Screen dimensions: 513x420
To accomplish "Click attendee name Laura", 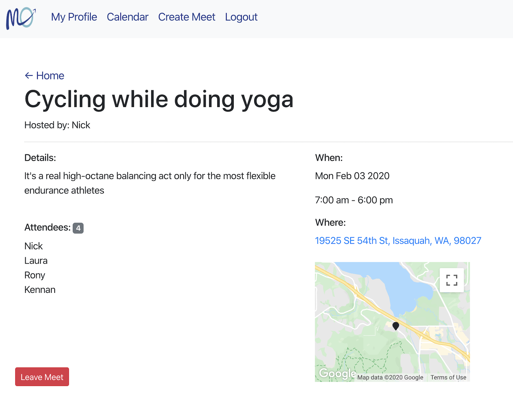I will coord(36,261).
